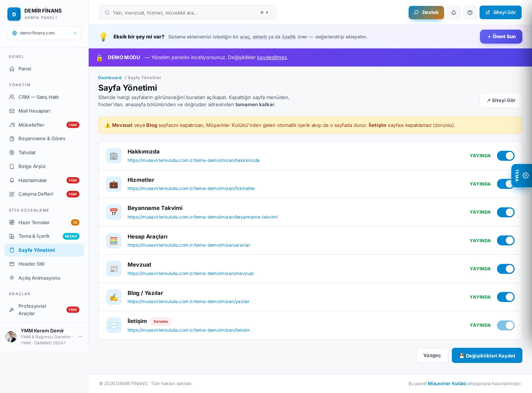Click the globe icon next to demirfinans.com
Screen dimensions: 532x393
click(x=15, y=33)
